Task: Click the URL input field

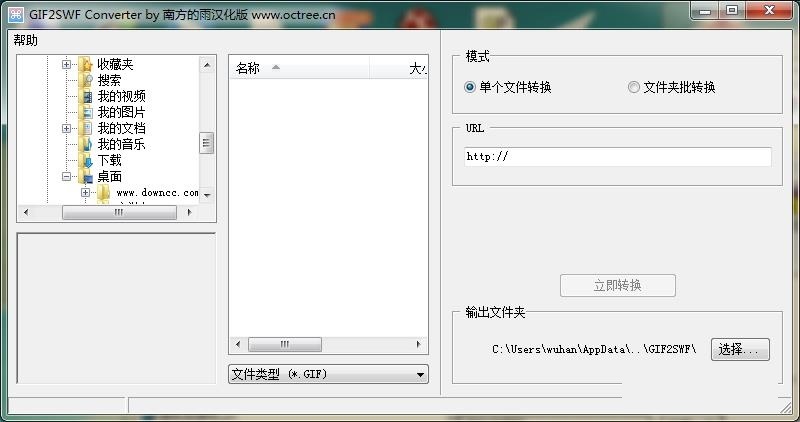Action: [617, 157]
